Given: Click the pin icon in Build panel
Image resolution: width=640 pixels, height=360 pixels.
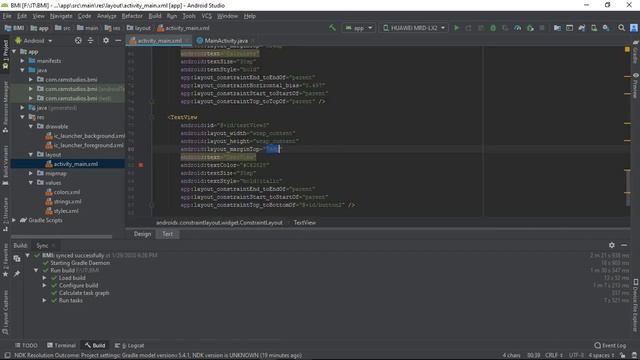Looking at the screenshot, I should [x=17, y=273].
